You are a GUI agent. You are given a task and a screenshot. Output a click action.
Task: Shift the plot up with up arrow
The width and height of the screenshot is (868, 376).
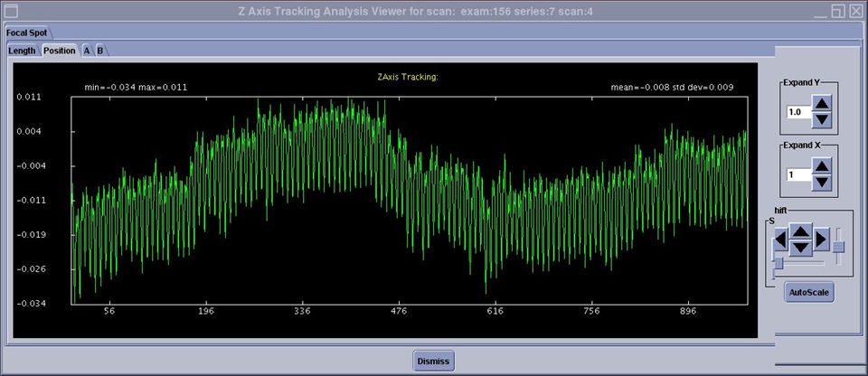801,232
